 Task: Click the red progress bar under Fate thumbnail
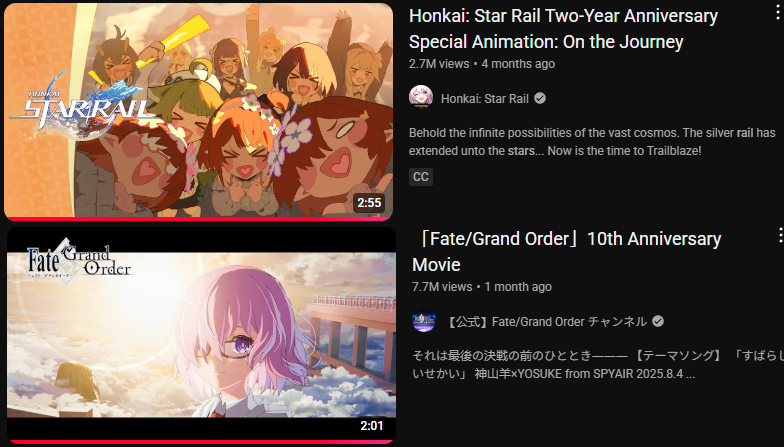[x=202, y=442]
